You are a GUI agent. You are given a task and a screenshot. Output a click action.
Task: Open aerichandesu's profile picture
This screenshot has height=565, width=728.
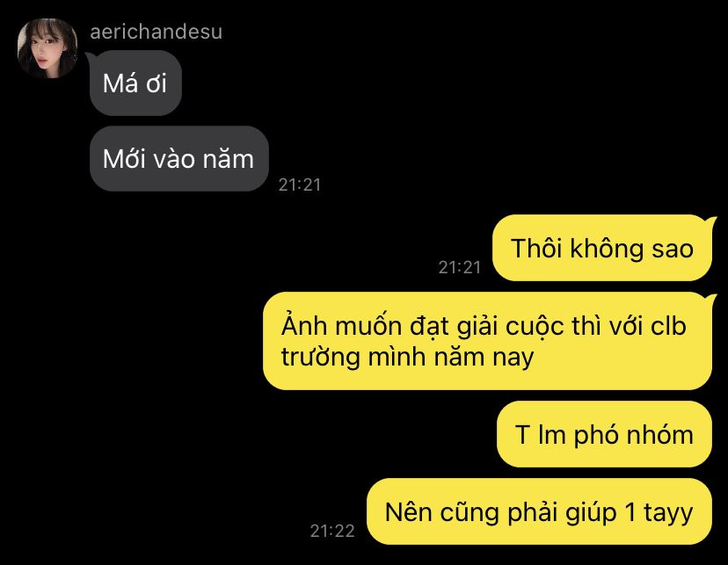click(x=47, y=48)
